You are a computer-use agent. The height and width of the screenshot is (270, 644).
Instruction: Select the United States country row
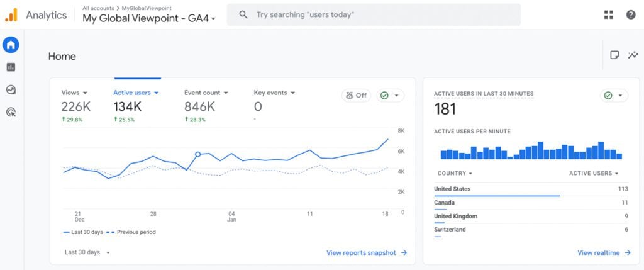point(531,189)
